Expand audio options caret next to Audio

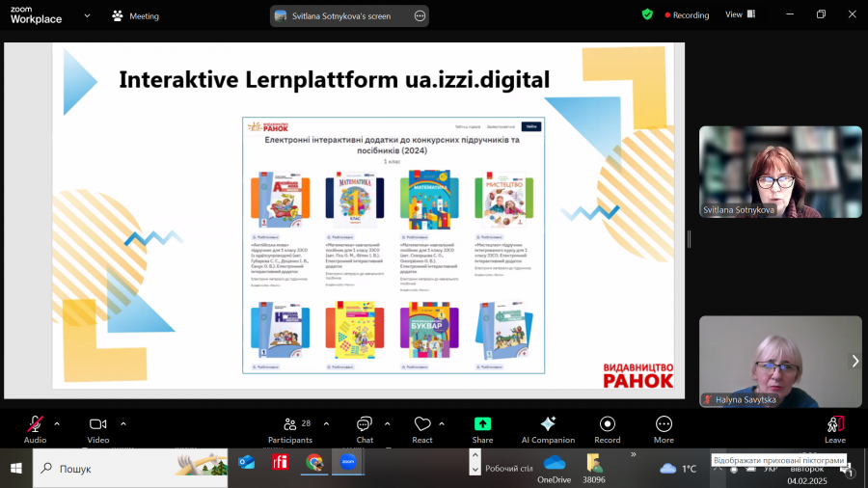click(x=57, y=424)
